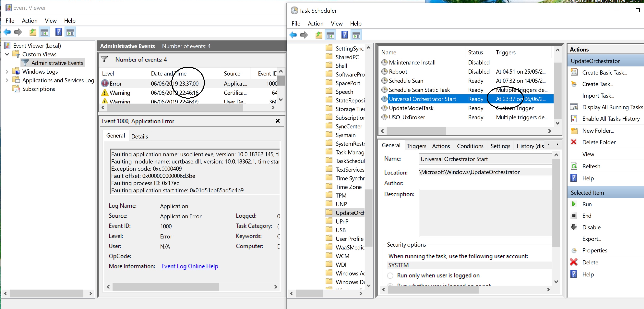Viewport: 644px width, 309px height.
Task: Click Up one level folder icon in Event Viewer
Action: click(33, 32)
